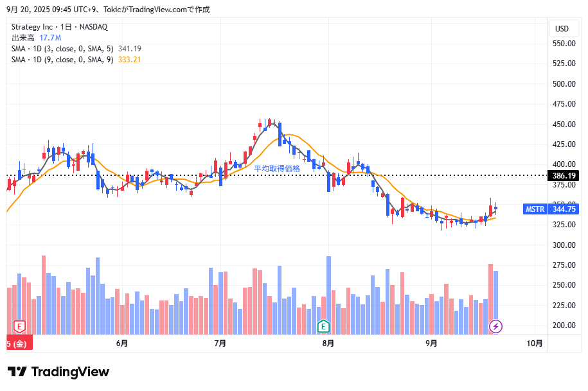Click the 200.00 price axis label
The image size is (588, 391).
coord(564,325)
